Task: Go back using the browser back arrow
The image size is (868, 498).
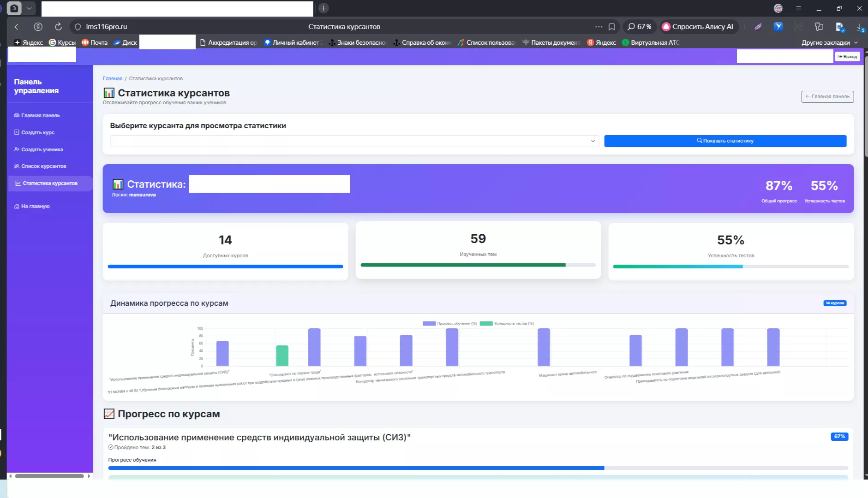Action: 18,27
